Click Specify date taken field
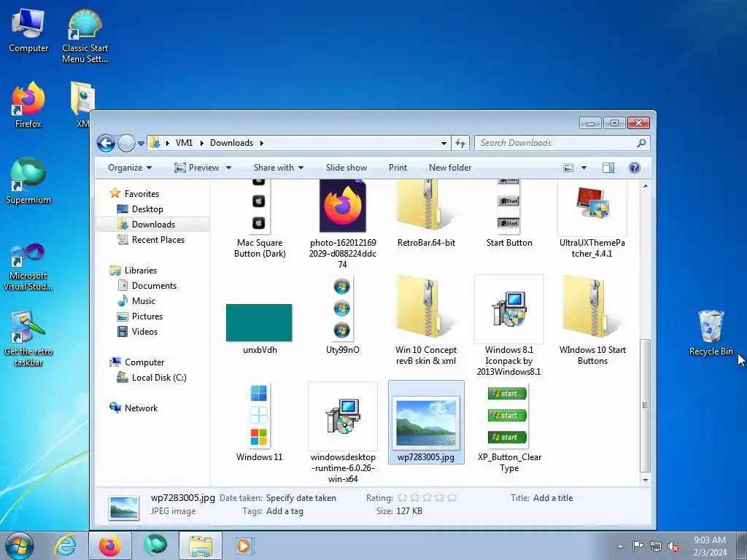The height and width of the screenshot is (560, 747). click(x=301, y=497)
